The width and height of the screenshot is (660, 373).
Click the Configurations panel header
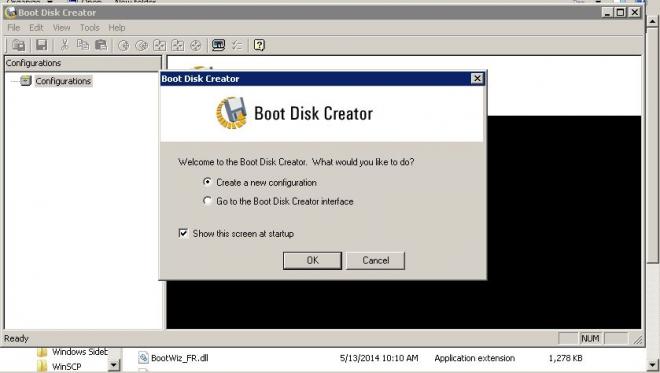click(x=83, y=63)
